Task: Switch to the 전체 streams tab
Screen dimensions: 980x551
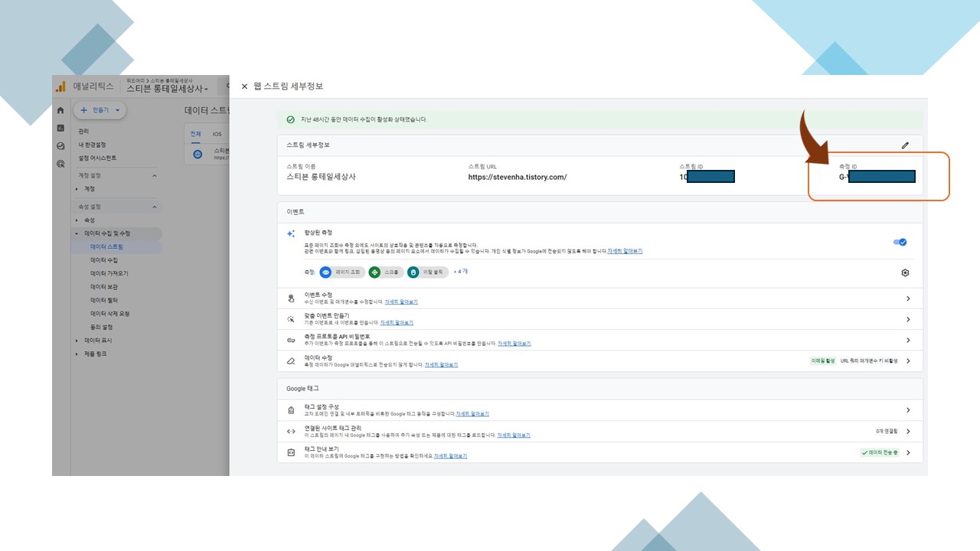Action: pyautogui.click(x=195, y=134)
